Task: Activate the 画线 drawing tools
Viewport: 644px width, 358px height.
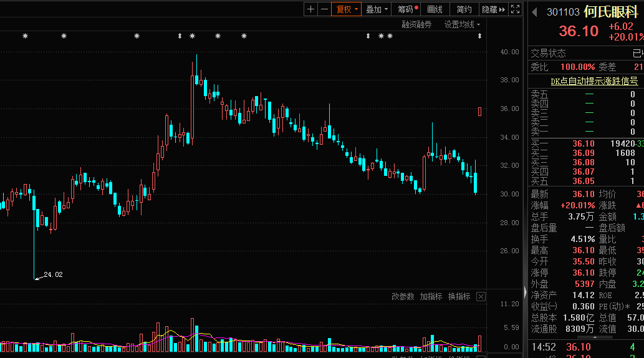Action: (x=435, y=9)
